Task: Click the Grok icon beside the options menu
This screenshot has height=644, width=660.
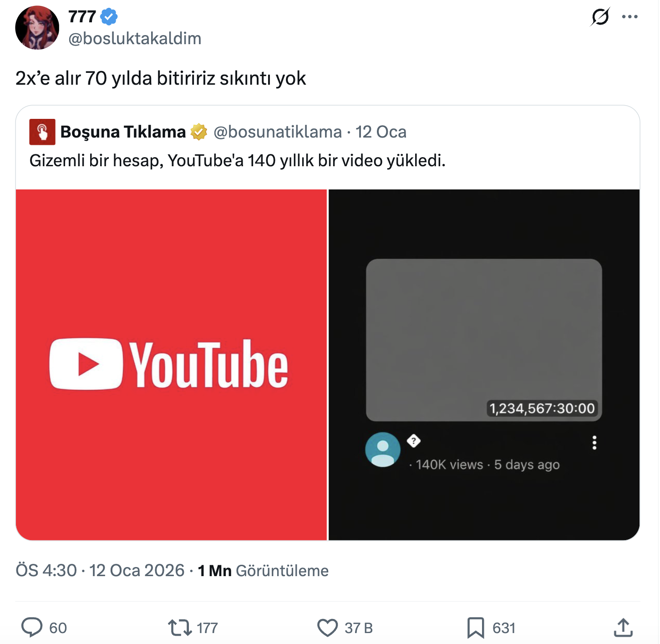Action: tap(600, 17)
